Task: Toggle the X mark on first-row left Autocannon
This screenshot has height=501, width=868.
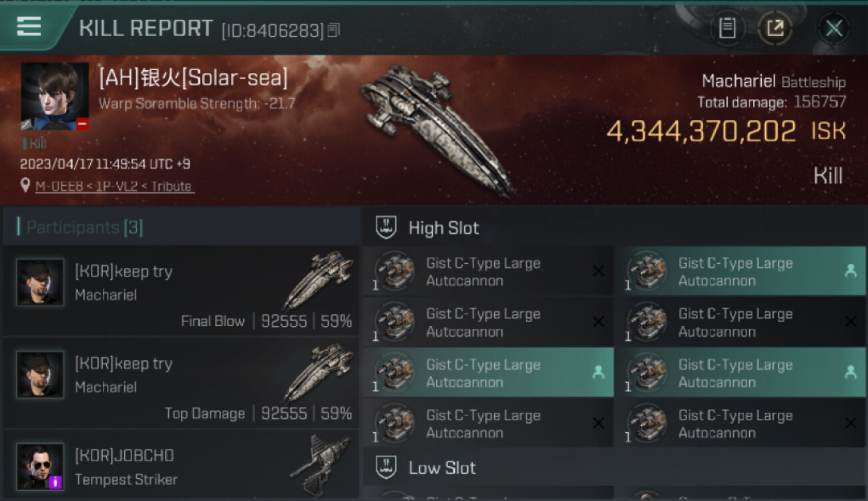Action: tap(598, 271)
